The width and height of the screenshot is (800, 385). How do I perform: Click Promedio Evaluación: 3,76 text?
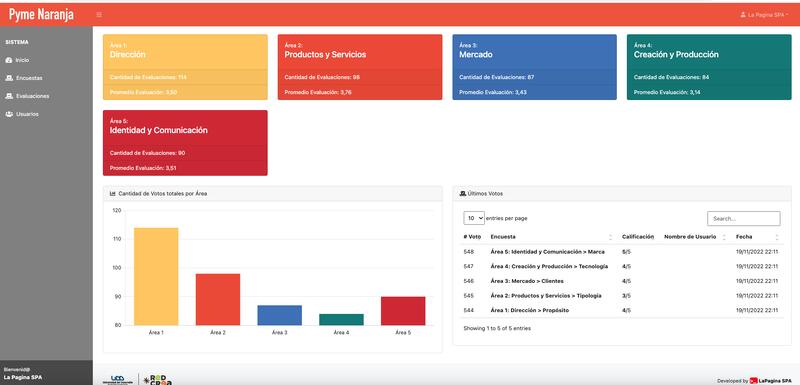coord(318,92)
